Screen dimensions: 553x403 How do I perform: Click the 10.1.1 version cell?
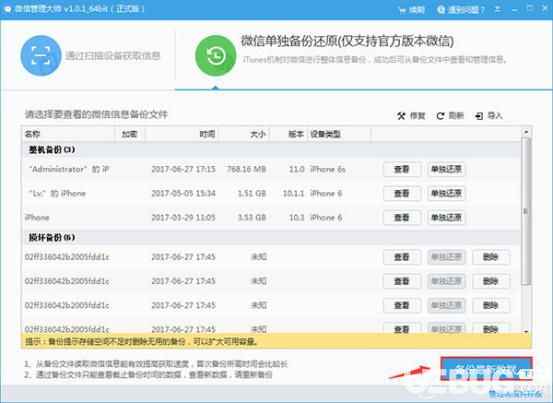[x=293, y=194]
